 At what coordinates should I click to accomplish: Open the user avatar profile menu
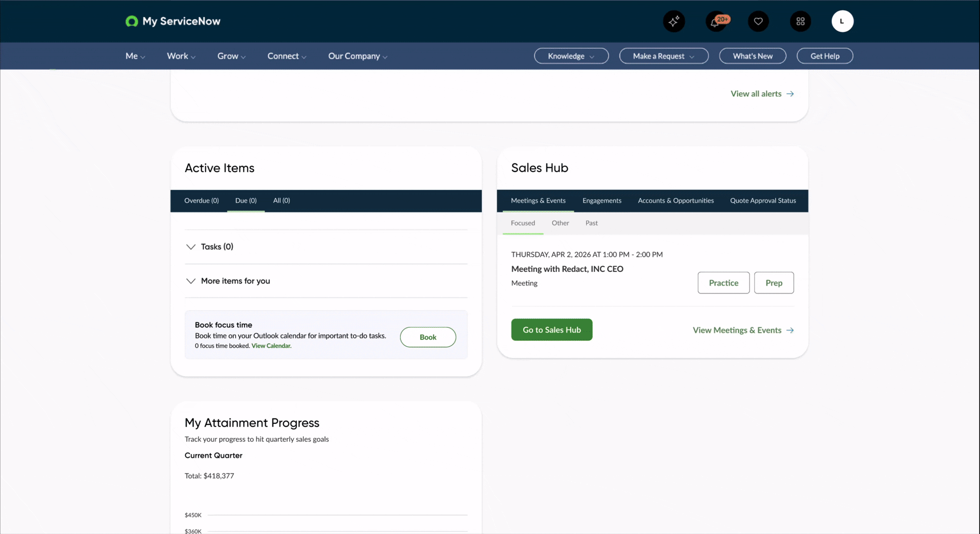click(842, 21)
